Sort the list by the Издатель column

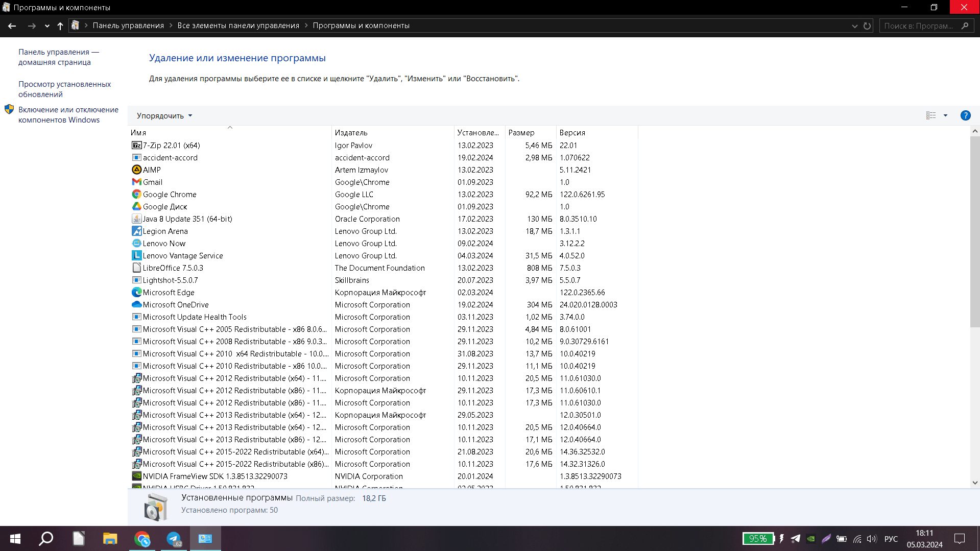(x=393, y=132)
